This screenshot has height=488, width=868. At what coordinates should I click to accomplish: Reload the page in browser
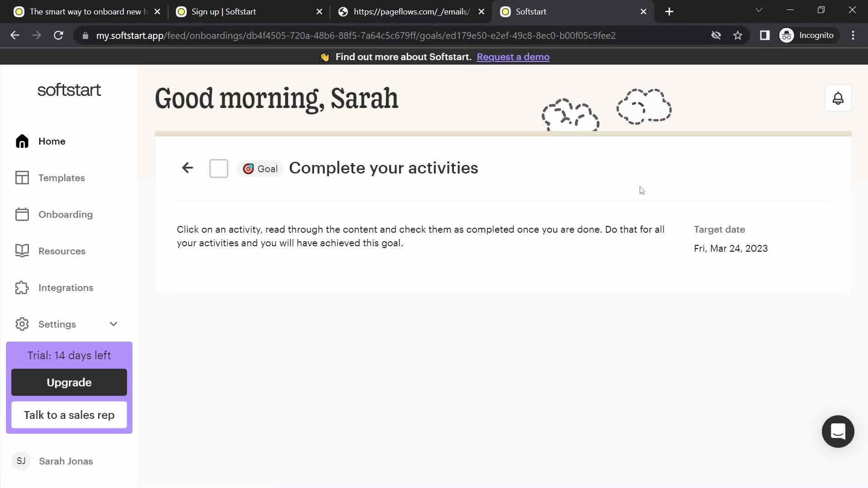(58, 35)
